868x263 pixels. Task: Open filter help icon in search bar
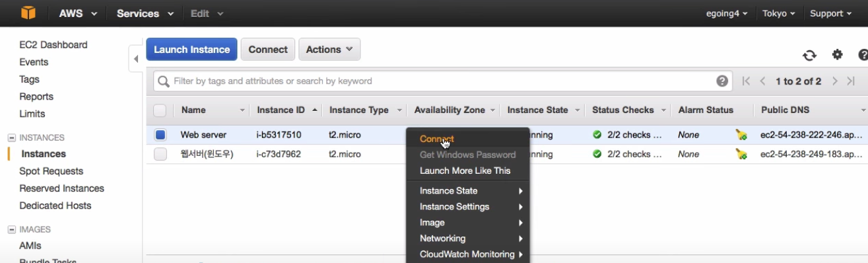click(x=722, y=81)
